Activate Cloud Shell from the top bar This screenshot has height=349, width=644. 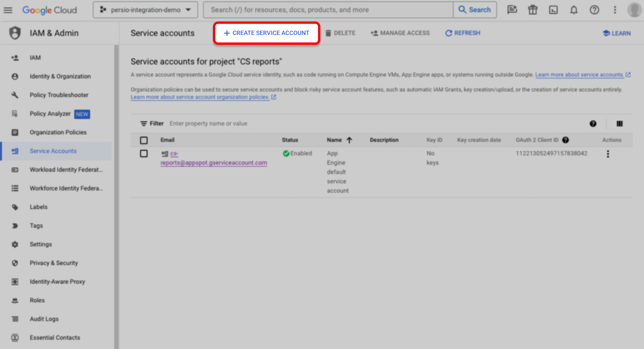tap(553, 10)
